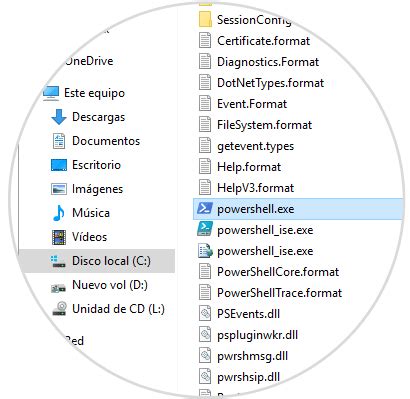Click the getevent.types file icon
The image size is (410, 399).
coord(205,146)
